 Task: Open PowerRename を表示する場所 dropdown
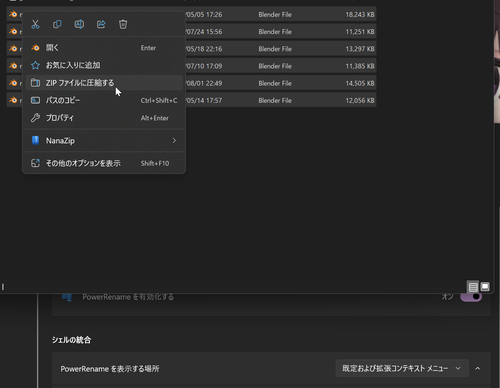point(402,368)
